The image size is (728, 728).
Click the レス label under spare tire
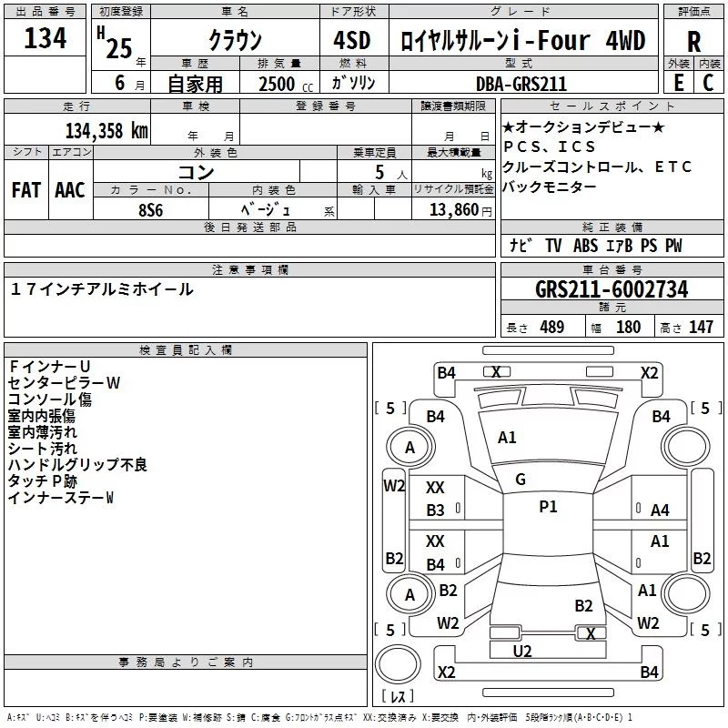pos(398,699)
